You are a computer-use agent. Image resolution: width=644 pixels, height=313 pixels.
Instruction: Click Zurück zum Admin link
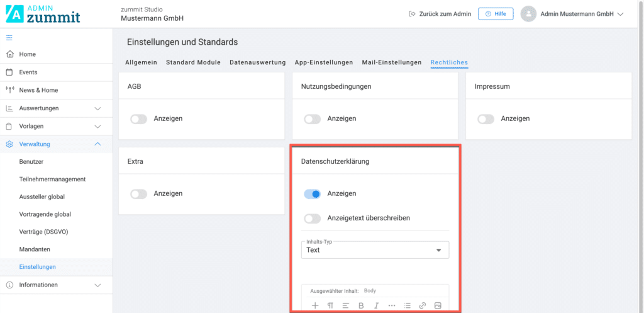(x=440, y=14)
